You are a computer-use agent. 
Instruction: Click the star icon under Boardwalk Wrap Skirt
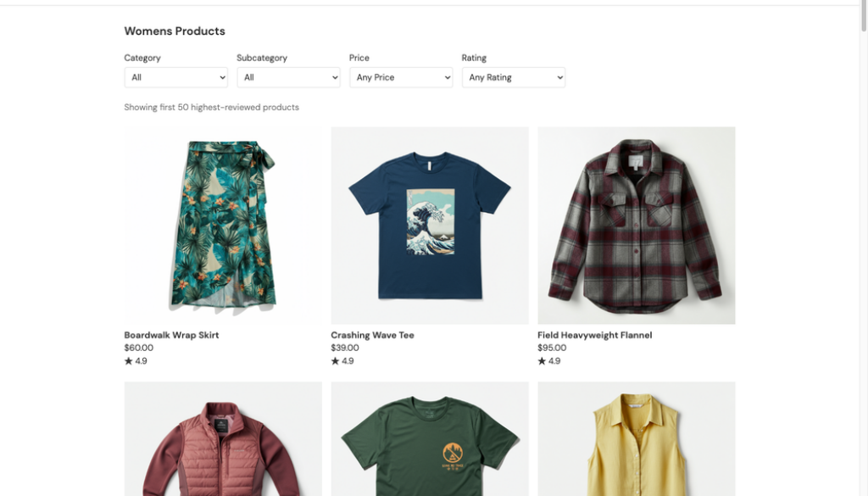129,361
